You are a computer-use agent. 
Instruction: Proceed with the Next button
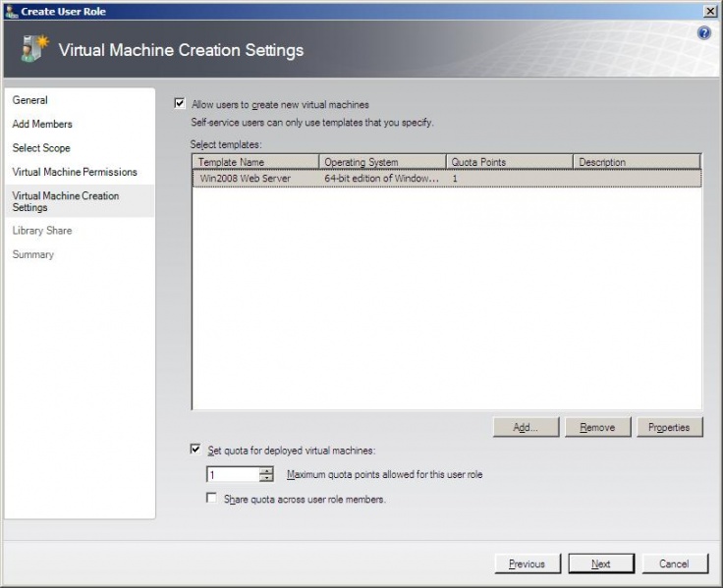pyautogui.click(x=600, y=563)
